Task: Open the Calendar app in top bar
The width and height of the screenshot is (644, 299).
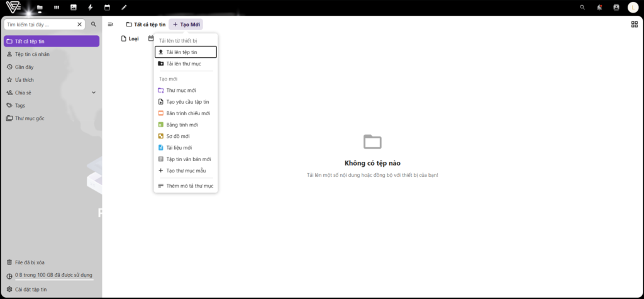Action: (x=107, y=8)
